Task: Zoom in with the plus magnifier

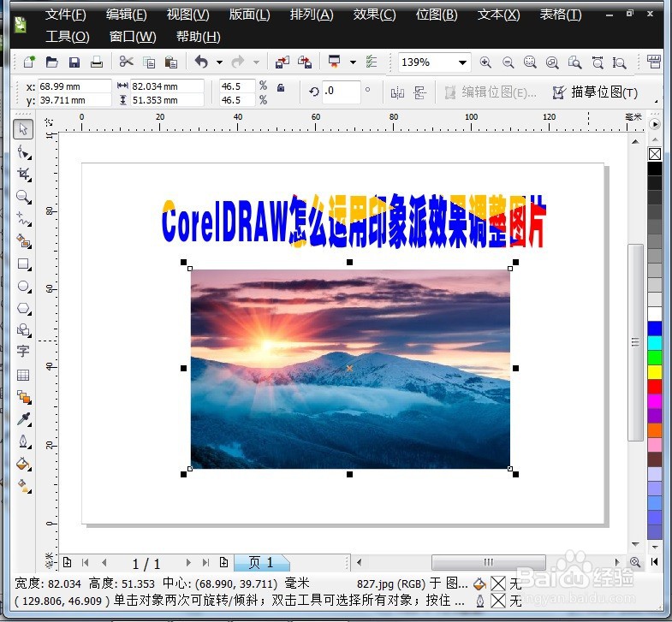Action: coord(485,62)
